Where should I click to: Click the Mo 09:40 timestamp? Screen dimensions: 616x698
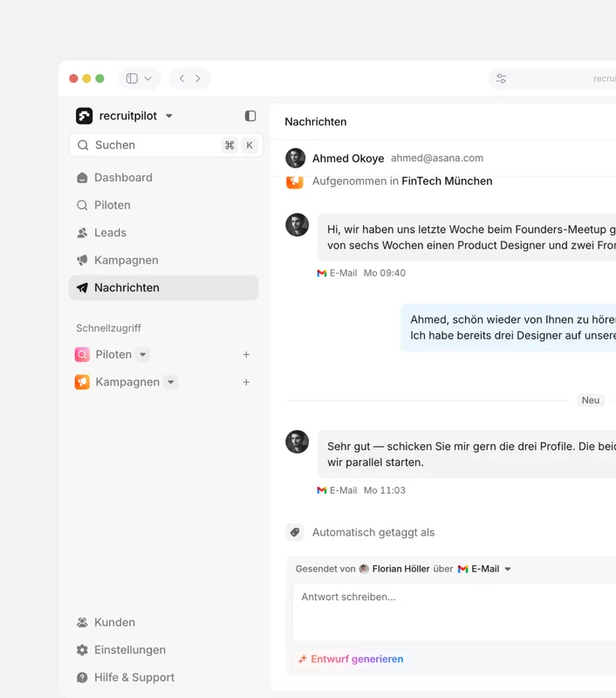pyautogui.click(x=385, y=273)
